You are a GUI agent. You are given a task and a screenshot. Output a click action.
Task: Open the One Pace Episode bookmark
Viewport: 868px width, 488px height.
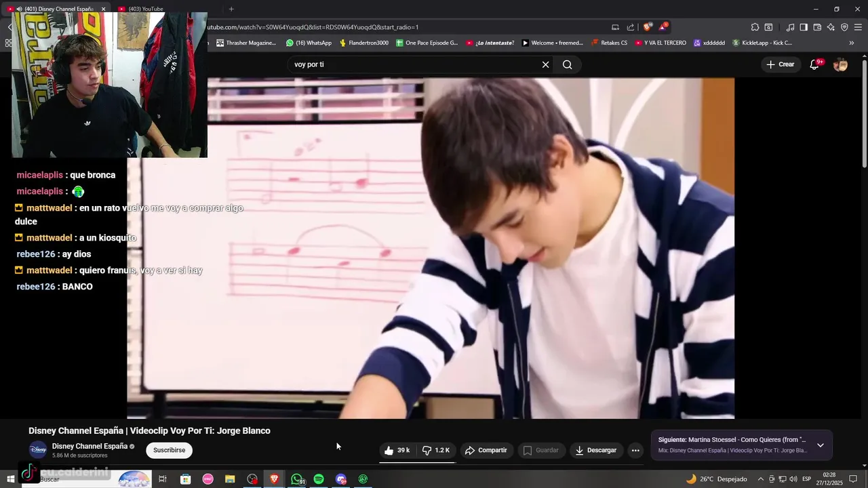point(427,43)
